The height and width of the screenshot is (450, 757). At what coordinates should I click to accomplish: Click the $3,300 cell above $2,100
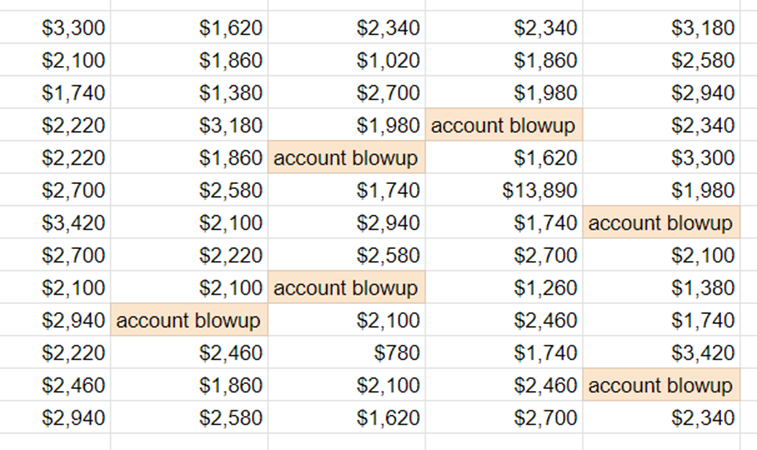[55, 28]
